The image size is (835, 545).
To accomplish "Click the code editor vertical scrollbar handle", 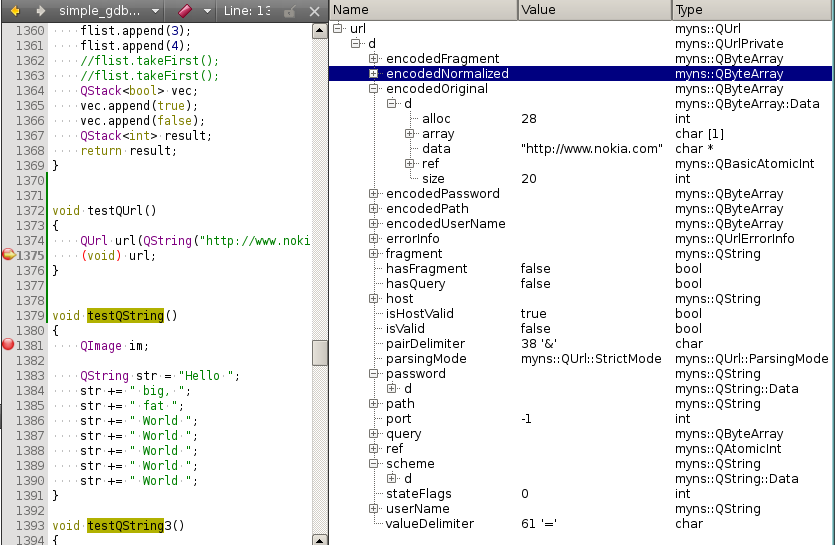I will 320,353.
